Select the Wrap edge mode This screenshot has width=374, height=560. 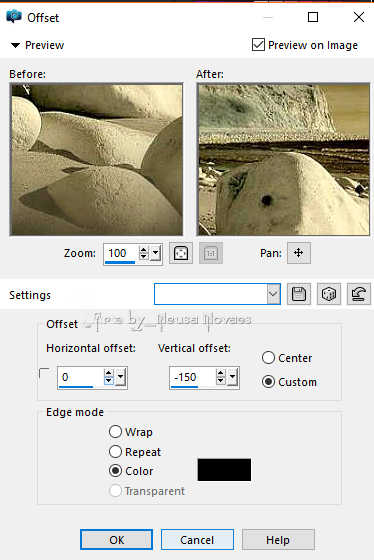115,431
